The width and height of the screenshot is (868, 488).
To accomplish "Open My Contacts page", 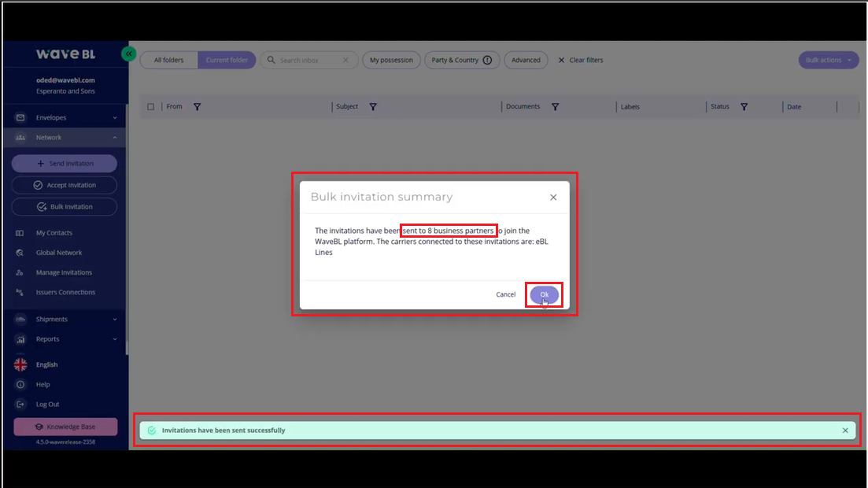I will pos(54,233).
